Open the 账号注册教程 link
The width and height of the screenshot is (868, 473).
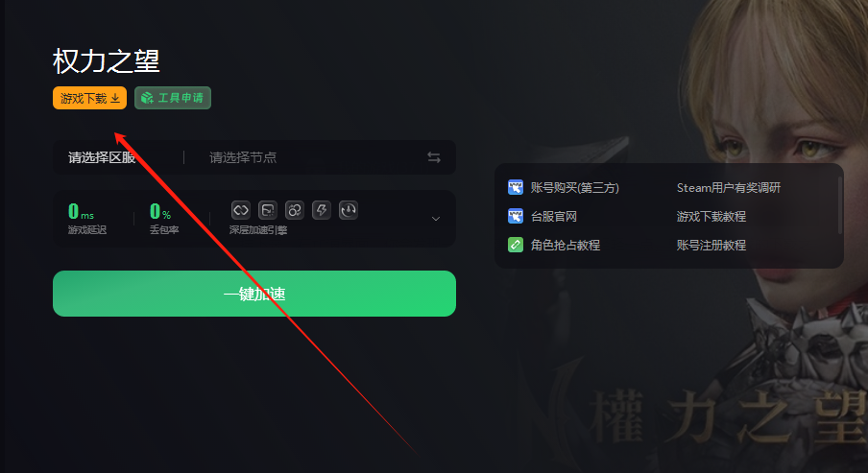pyautogui.click(x=711, y=245)
